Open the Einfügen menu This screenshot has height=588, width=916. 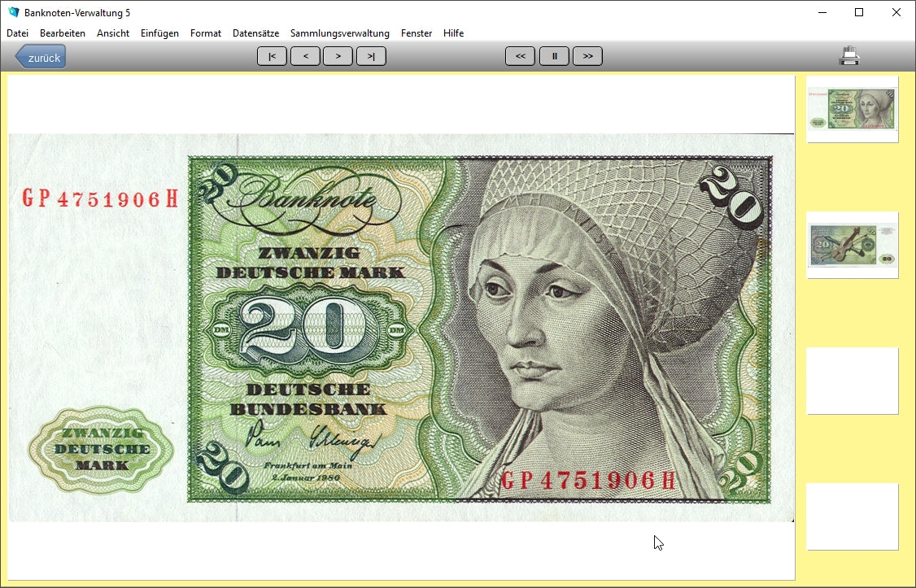[159, 33]
